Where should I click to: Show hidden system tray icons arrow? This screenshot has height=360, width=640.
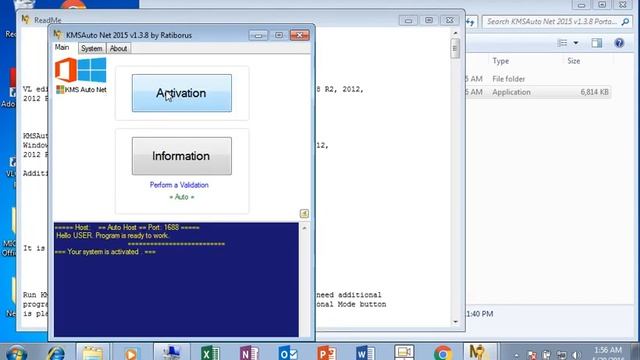click(516, 355)
